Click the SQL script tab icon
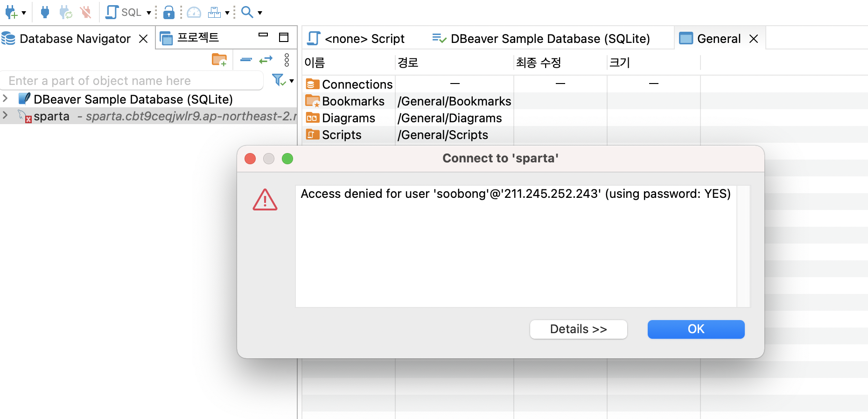This screenshot has width=868, height=419. (314, 38)
